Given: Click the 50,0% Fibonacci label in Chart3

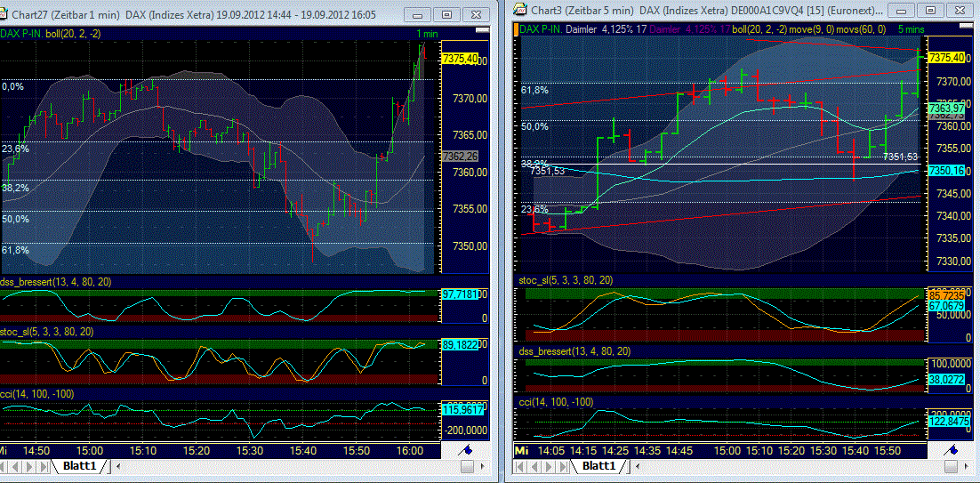Looking at the screenshot, I should pos(535,126).
